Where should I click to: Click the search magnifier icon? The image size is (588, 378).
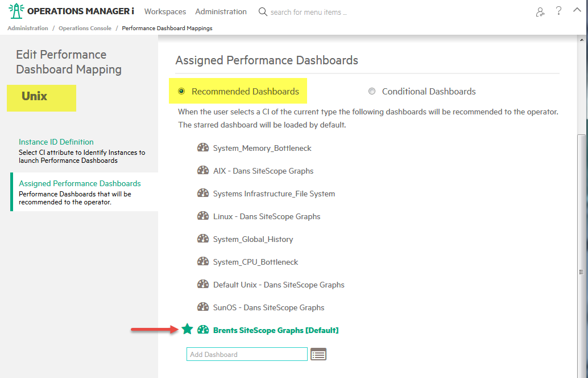(263, 11)
